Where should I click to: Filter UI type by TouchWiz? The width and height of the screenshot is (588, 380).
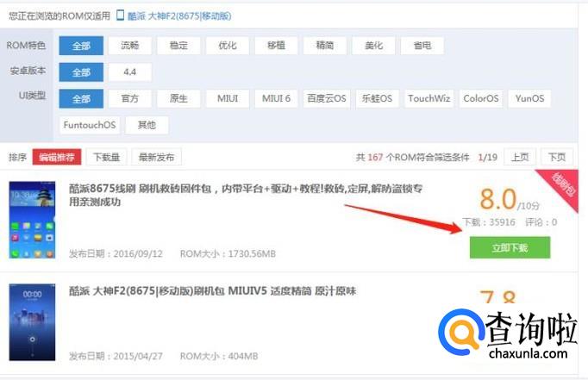429,99
